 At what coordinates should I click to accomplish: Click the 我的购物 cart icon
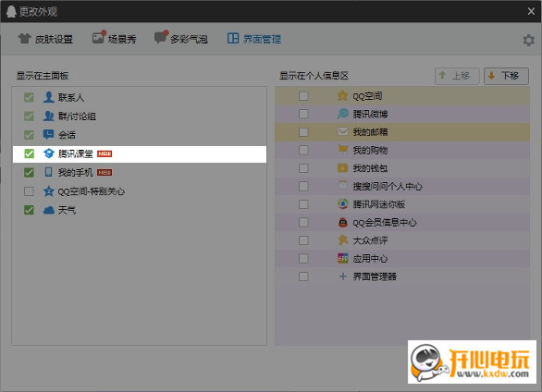coord(342,149)
